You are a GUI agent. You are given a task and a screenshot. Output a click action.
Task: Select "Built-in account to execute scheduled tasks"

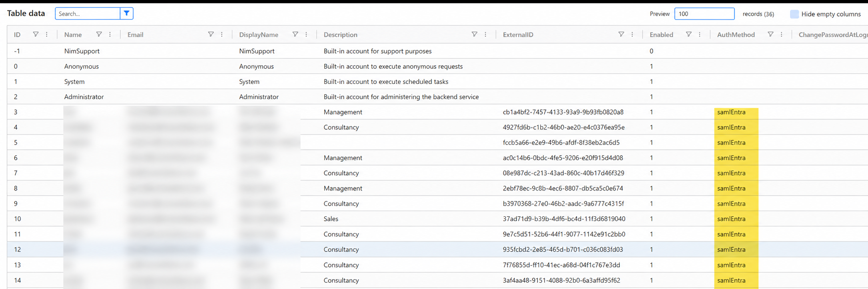coord(386,81)
